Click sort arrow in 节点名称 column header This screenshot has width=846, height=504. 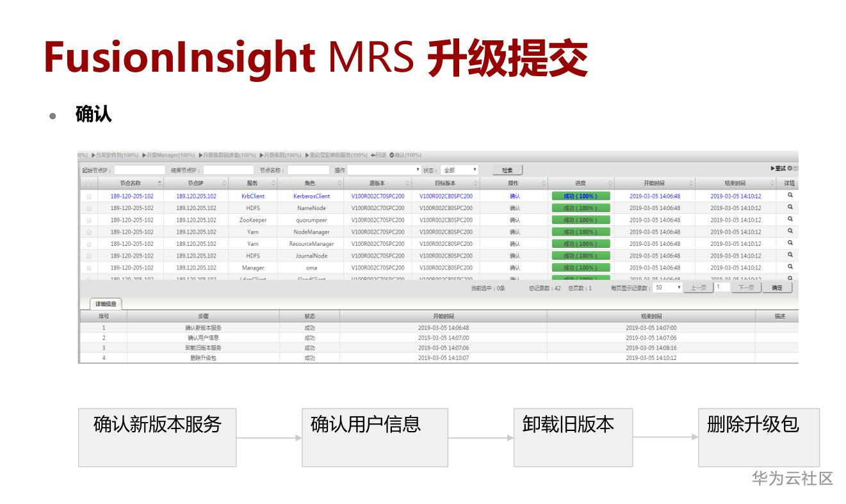click(x=159, y=184)
